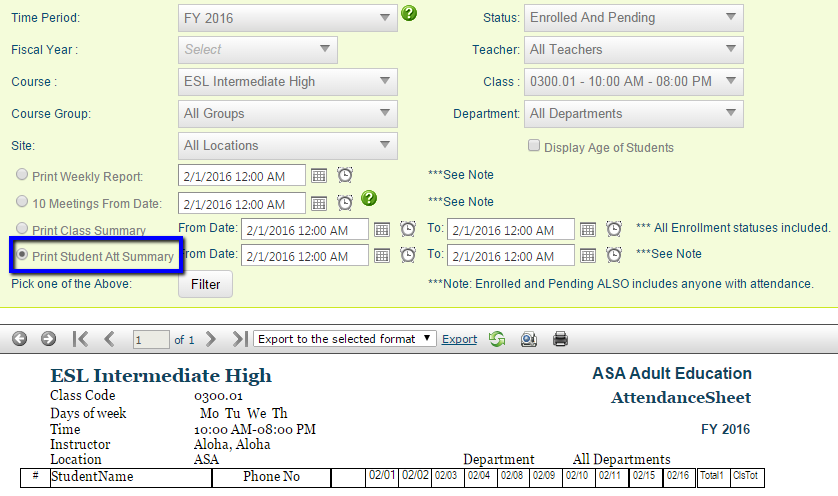Open the print preview icon in report toolbar
Image resolution: width=838 pixels, height=496 pixels.
tap(529, 339)
